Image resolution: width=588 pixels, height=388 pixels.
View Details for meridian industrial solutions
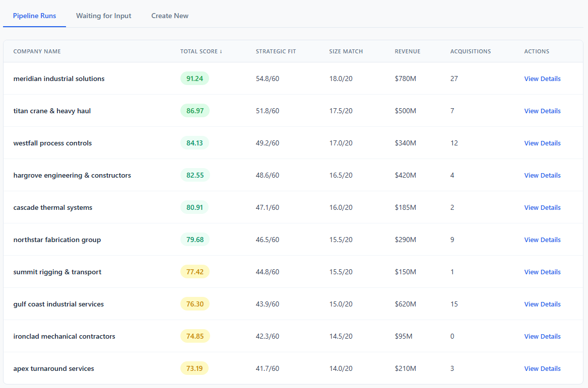[542, 79]
